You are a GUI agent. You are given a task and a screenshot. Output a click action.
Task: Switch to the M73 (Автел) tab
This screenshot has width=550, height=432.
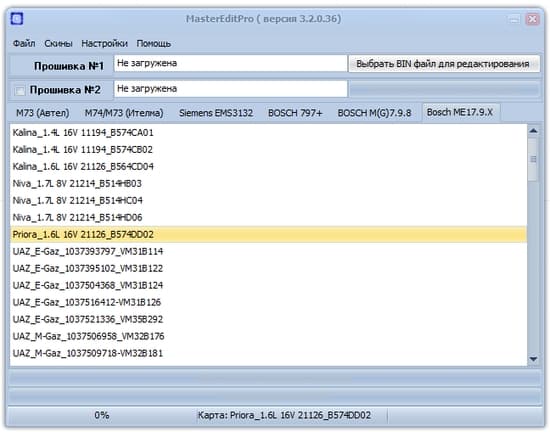point(42,113)
